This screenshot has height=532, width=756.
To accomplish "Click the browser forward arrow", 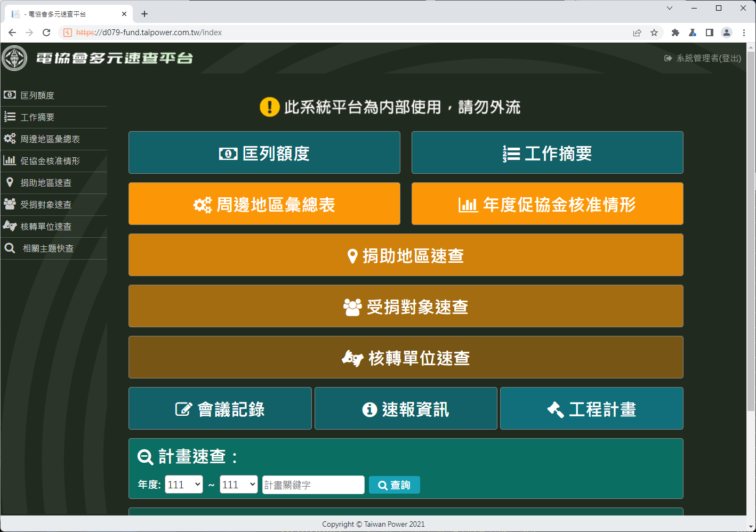I will [29, 33].
